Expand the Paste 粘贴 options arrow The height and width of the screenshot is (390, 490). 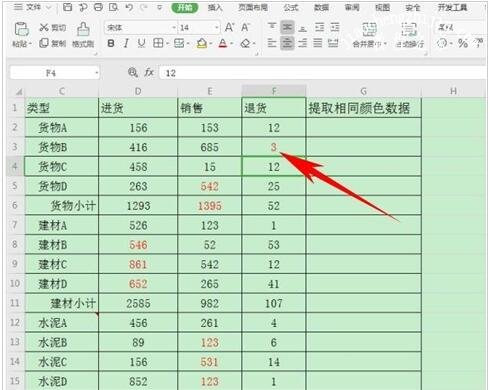[30, 44]
